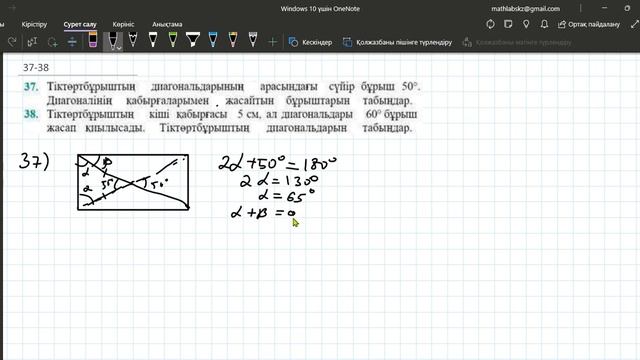Add a new pen with the plus icon
The width and height of the screenshot is (640, 360).
coord(272,42)
